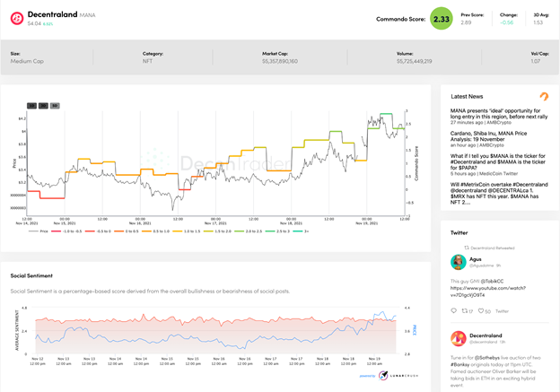Click the Decentraland MANA coin logo
Screen dimensions: 560x392
click(17, 18)
